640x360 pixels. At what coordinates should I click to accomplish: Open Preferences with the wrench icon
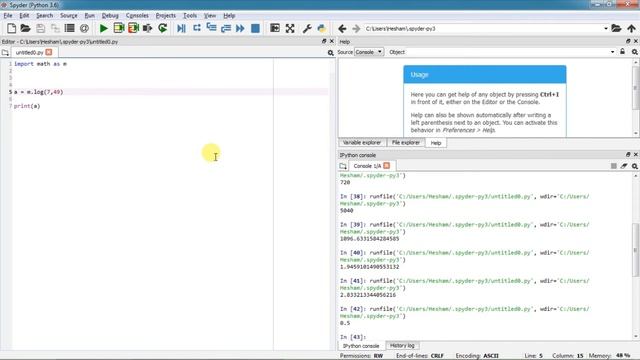[x=307, y=28]
